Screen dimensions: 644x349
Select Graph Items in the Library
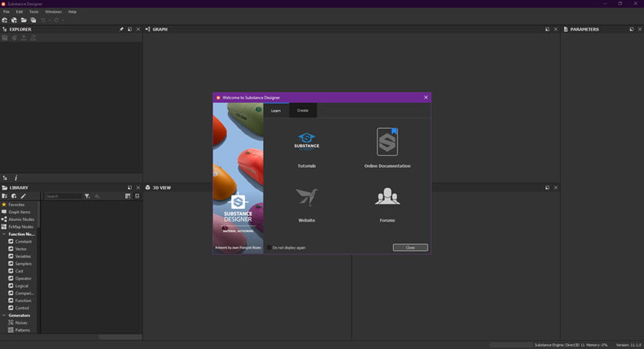(x=19, y=212)
